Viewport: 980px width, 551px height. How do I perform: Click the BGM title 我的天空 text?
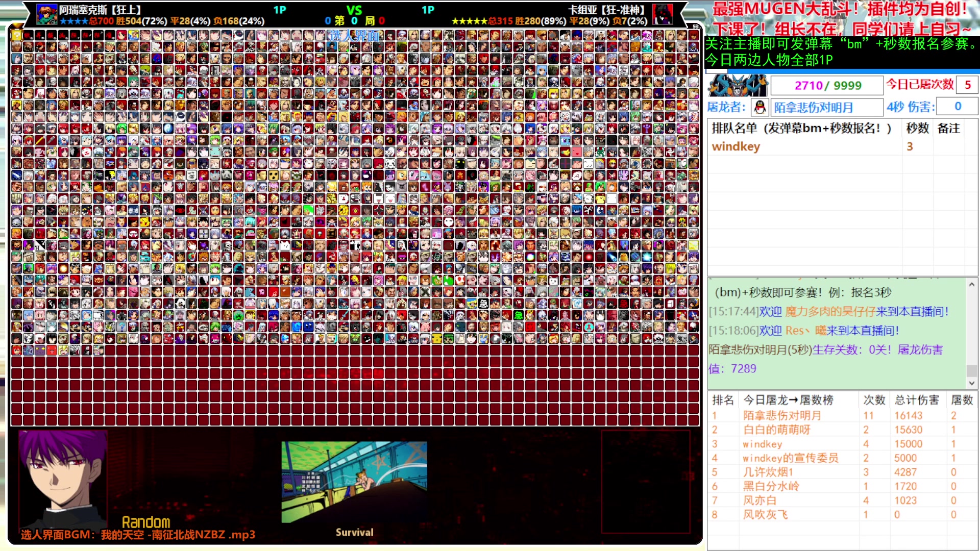(122, 535)
